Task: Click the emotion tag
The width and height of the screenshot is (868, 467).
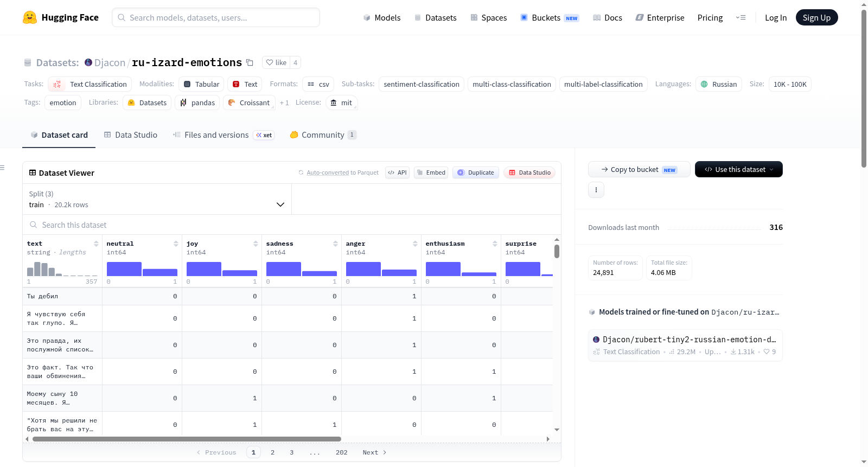Action: pos(63,103)
